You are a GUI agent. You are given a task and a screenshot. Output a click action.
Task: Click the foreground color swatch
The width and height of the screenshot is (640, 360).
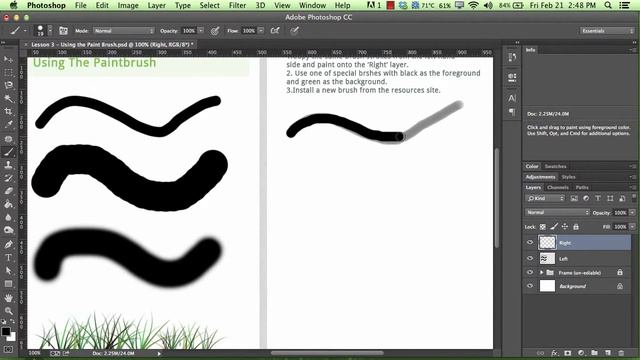5,331
